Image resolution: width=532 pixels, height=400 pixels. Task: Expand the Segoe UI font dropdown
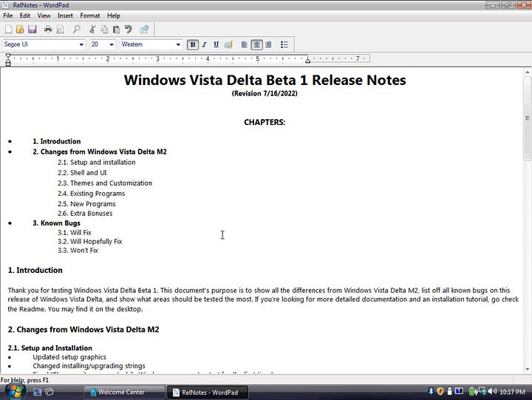(x=81, y=44)
